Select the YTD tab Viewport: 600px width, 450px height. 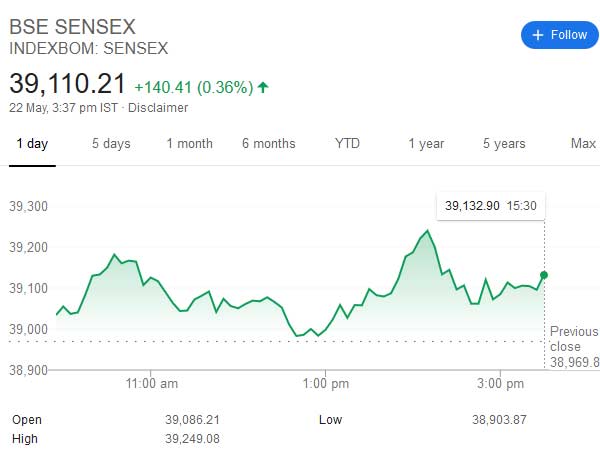(347, 143)
